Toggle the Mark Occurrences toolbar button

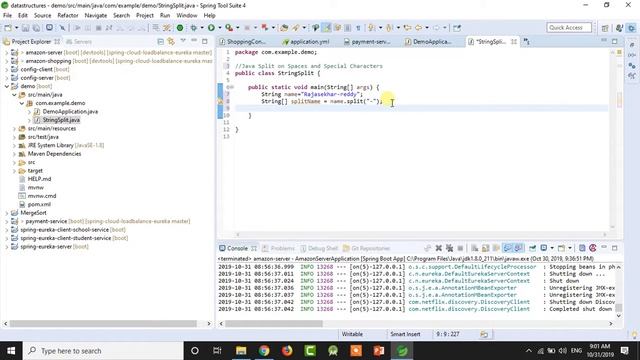[x=327, y=28]
